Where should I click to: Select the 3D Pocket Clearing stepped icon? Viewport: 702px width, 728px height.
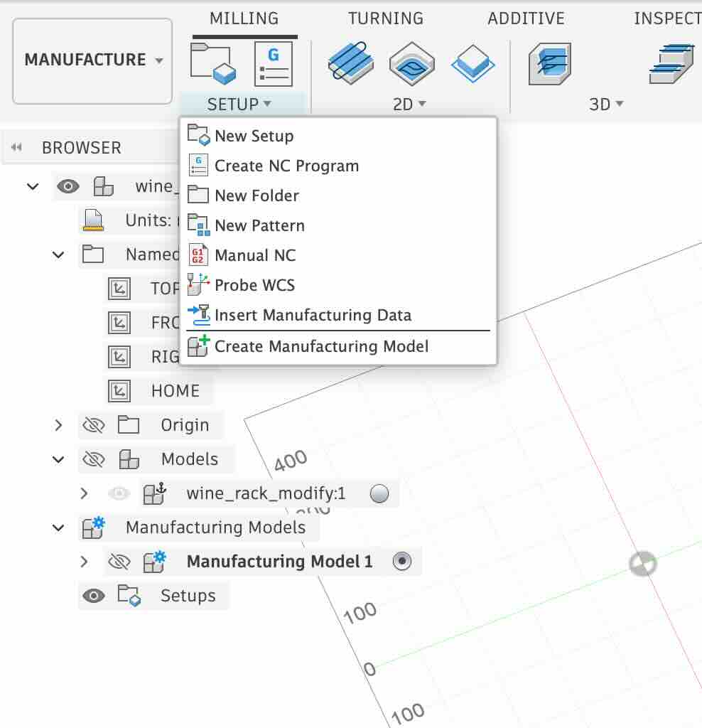[x=672, y=63]
